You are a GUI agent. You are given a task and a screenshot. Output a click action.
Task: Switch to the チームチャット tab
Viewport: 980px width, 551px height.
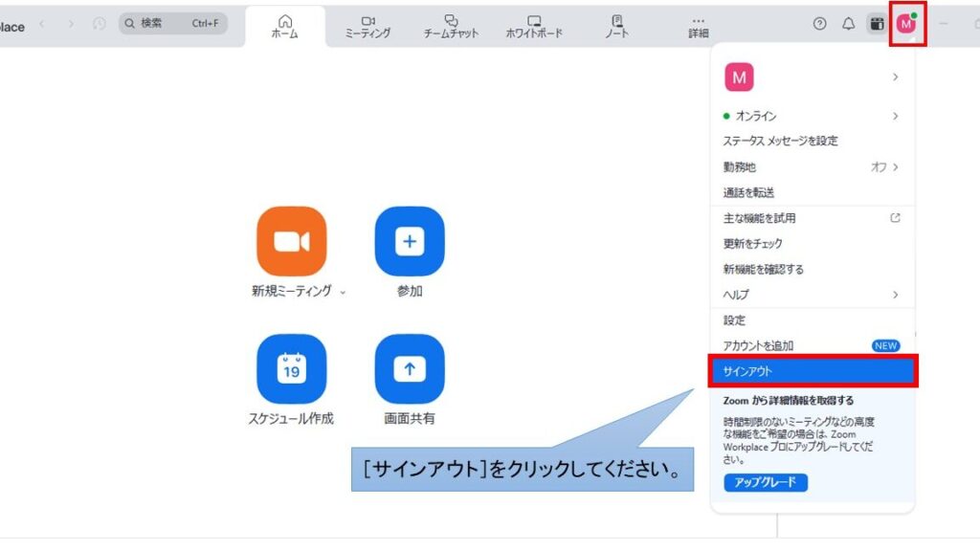tap(451, 26)
